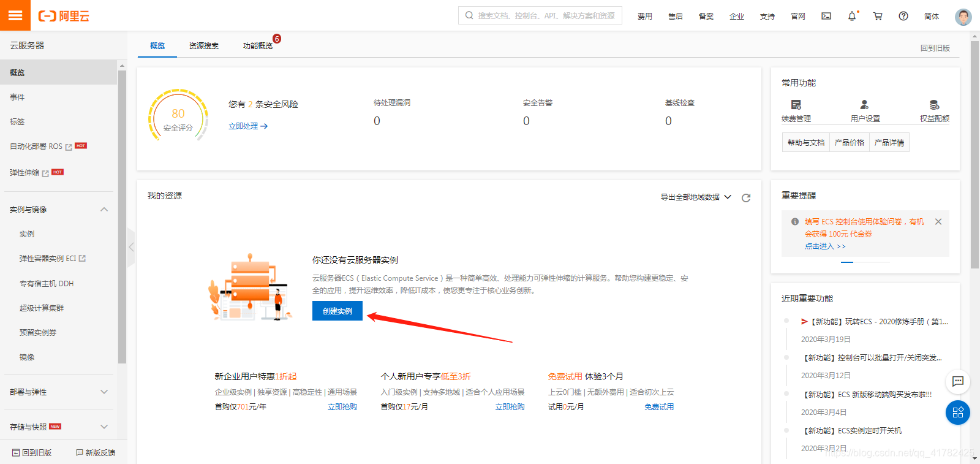The width and height of the screenshot is (980, 464).
Task: Refresh my resources list
Action: [746, 198]
